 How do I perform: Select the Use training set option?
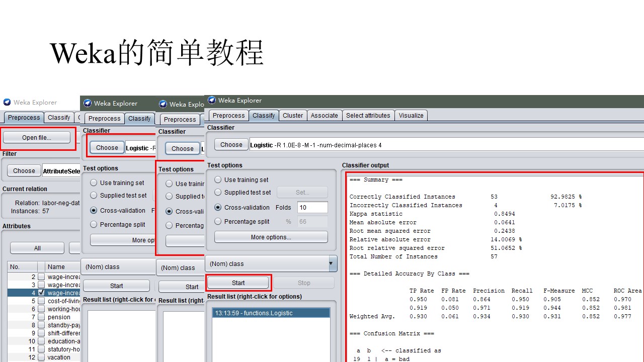click(x=218, y=179)
